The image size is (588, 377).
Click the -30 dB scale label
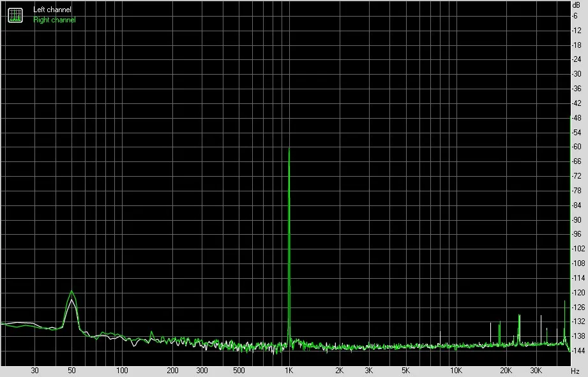(x=577, y=74)
